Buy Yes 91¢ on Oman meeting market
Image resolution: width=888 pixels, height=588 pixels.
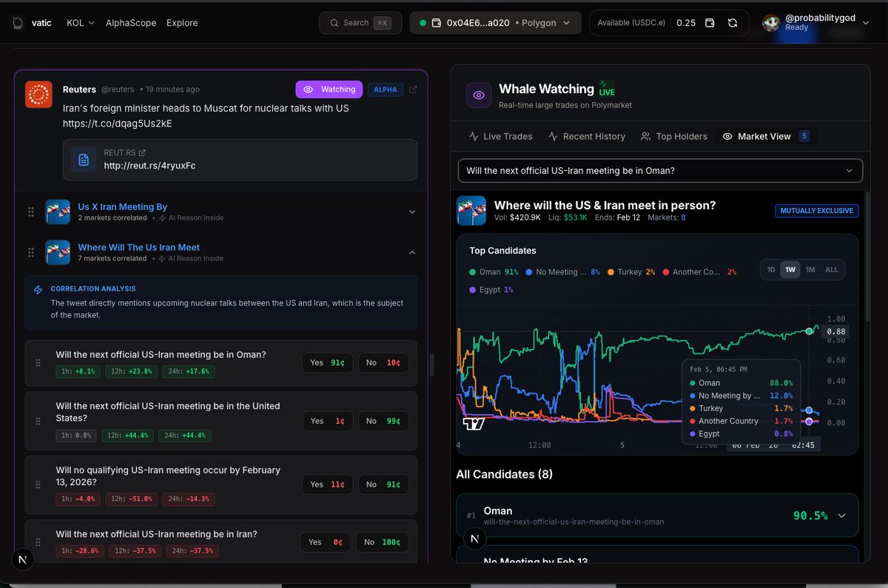tap(327, 362)
